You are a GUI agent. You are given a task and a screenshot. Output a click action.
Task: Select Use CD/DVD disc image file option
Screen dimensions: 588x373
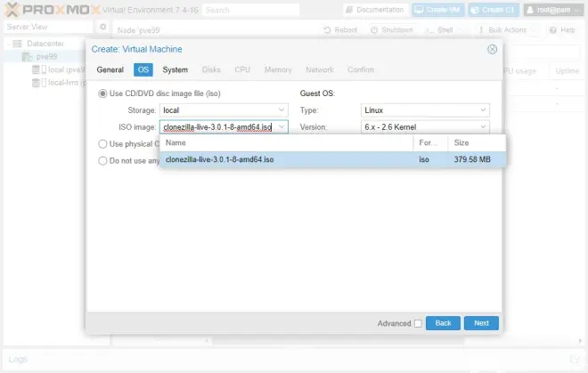pos(102,93)
